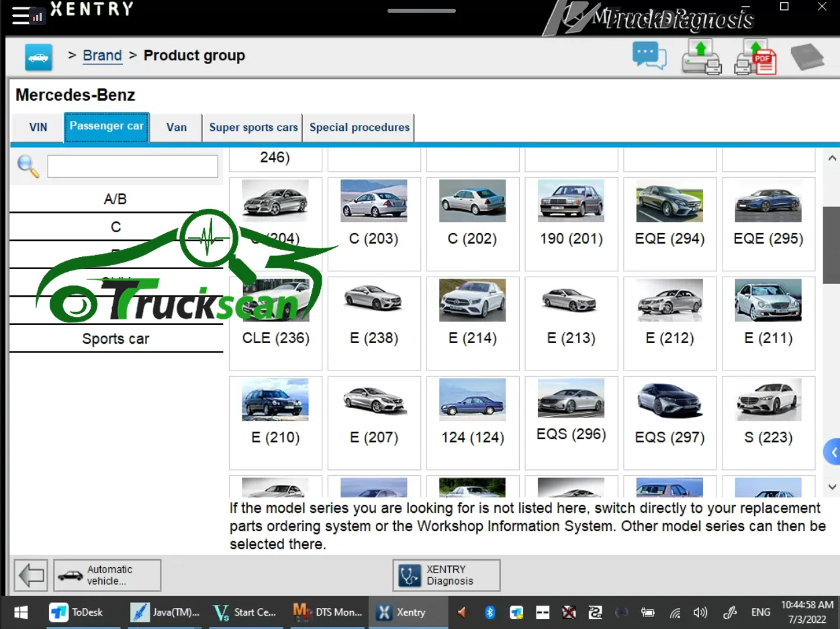This screenshot has width=840, height=629.
Task: Select the E (214) model series
Action: pos(473,324)
